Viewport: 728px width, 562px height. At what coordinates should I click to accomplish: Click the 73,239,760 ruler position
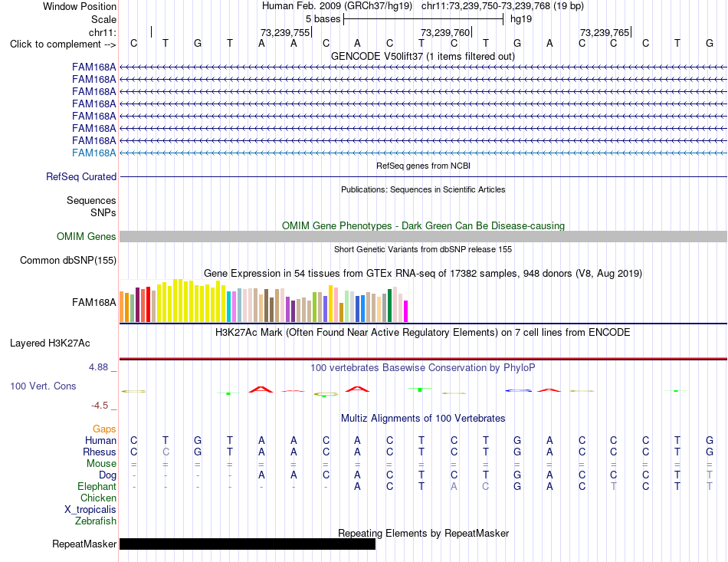tap(445, 32)
